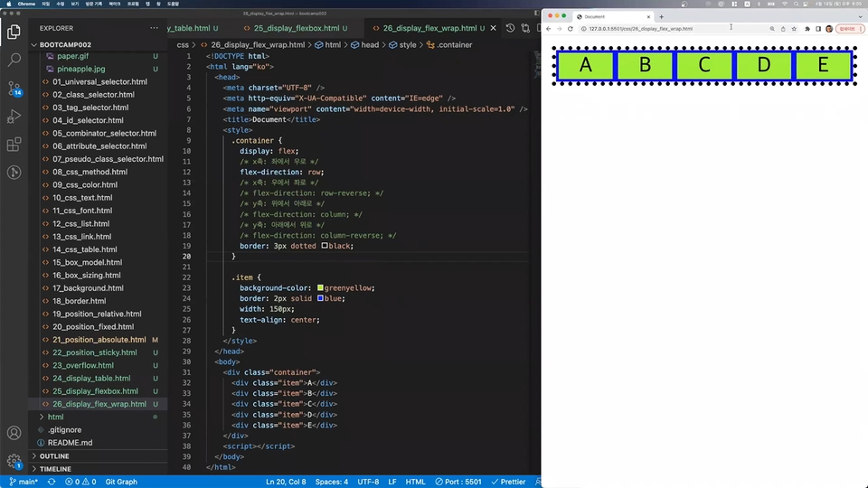Bookmark this page with star icon
Image resolution: width=868 pixels, height=488 pixels.
click(x=794, y=29)
